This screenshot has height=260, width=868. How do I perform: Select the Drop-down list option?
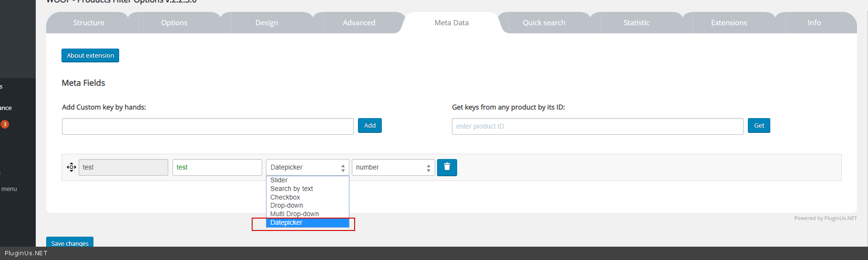pos(286,205)
